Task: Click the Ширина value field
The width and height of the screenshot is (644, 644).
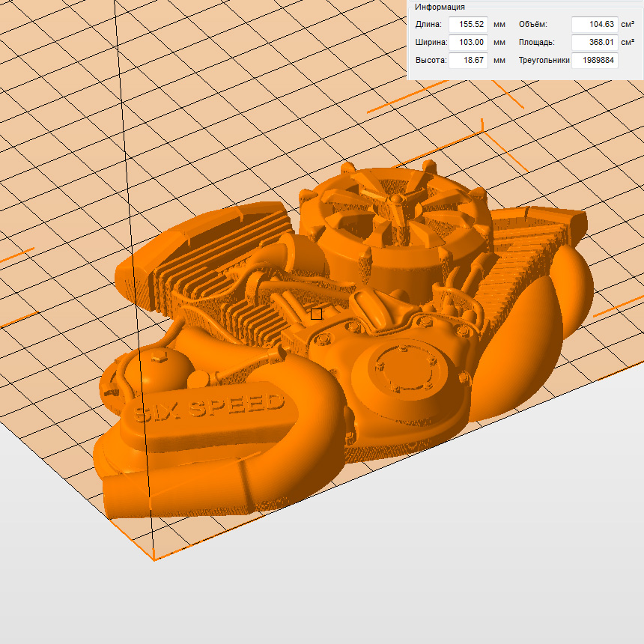Action: pos(468,43)
